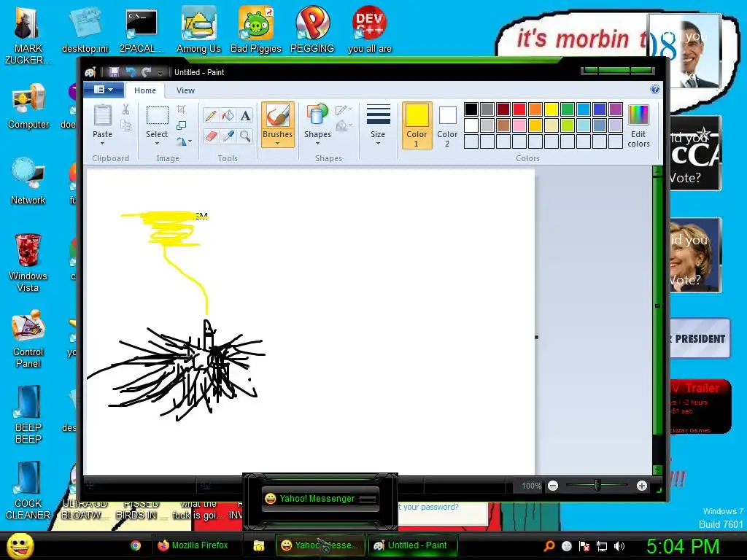The width and height of the screenshot is (747, 560).
Task: Click the Crop icon in Image group
Action: 181,109
